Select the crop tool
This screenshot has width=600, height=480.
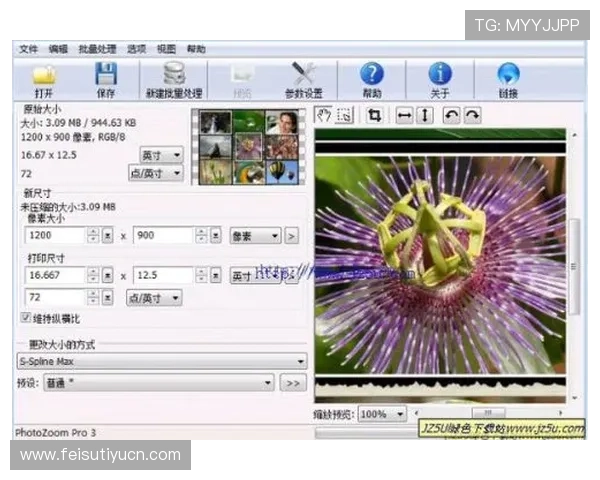pos(374,115)
